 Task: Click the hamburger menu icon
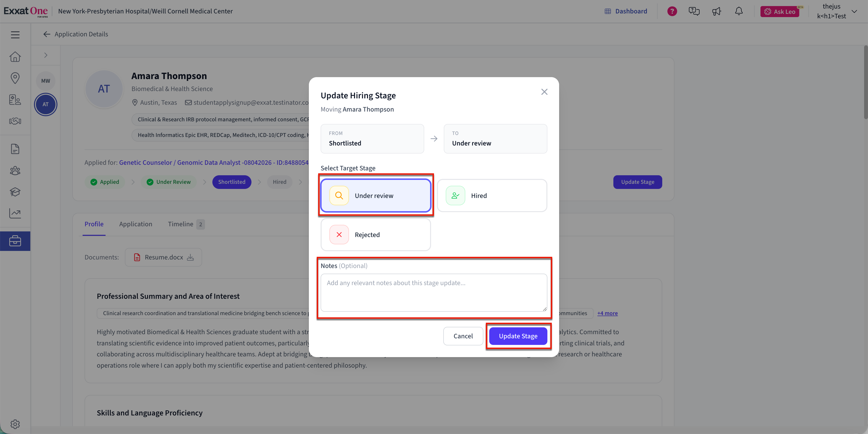tap(15, 35)
